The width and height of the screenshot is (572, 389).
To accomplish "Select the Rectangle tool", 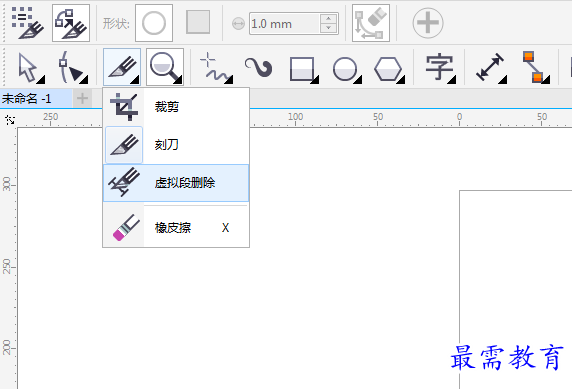I will [303, 69].
